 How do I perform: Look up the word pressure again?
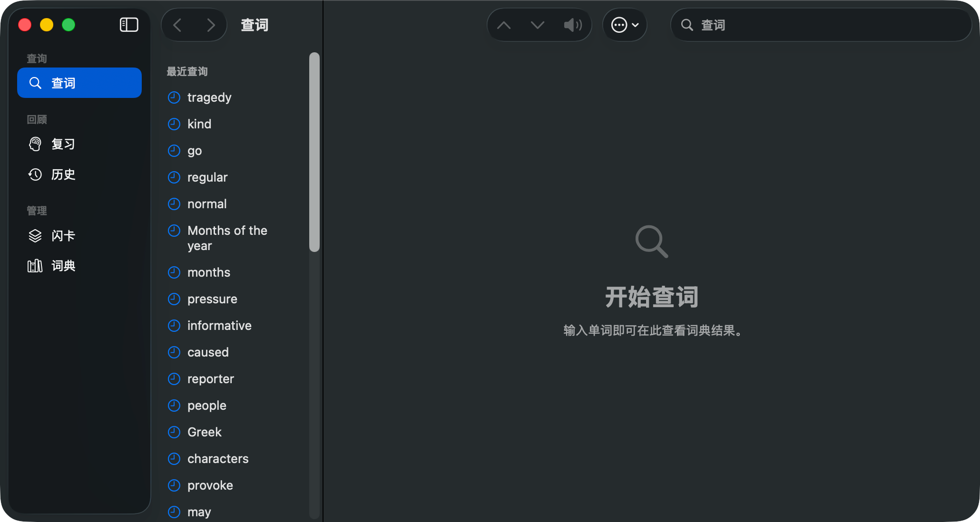(213, 299)
